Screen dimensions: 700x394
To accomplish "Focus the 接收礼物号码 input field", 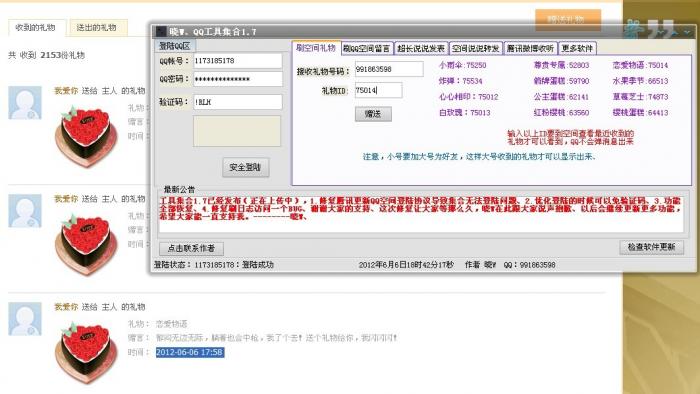I will pyautogui.click(x=389, y=69).
